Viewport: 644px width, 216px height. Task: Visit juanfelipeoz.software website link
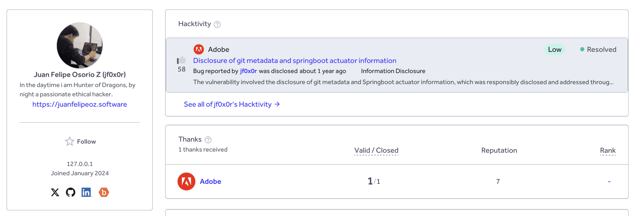pos(79,104)
